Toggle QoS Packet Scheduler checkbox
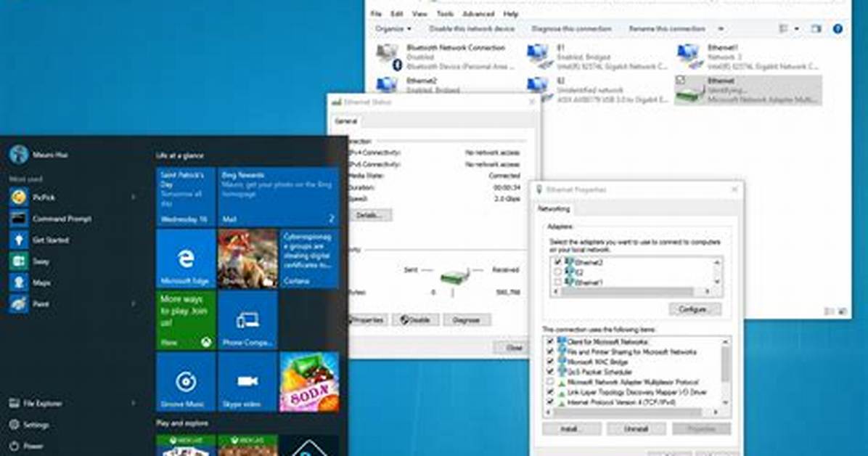The image size is (868, 456). 549,372
